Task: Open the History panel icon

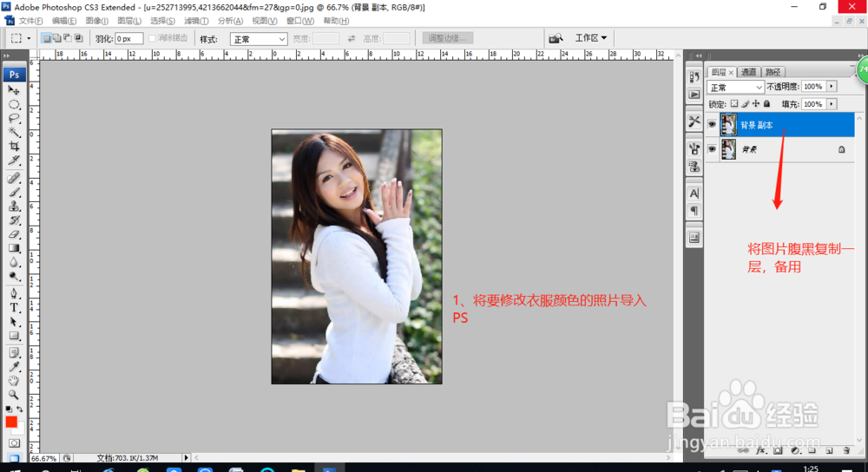Action: 694,77
